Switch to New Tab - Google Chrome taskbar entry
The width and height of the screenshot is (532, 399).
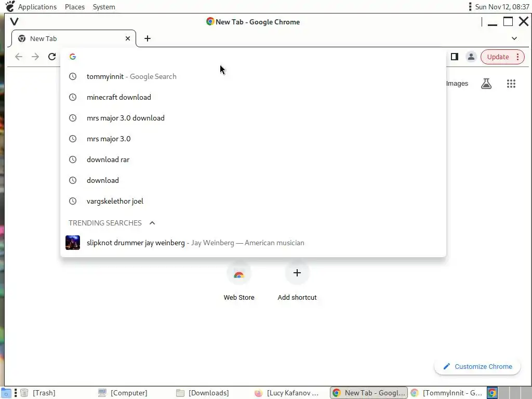(369, 393)
